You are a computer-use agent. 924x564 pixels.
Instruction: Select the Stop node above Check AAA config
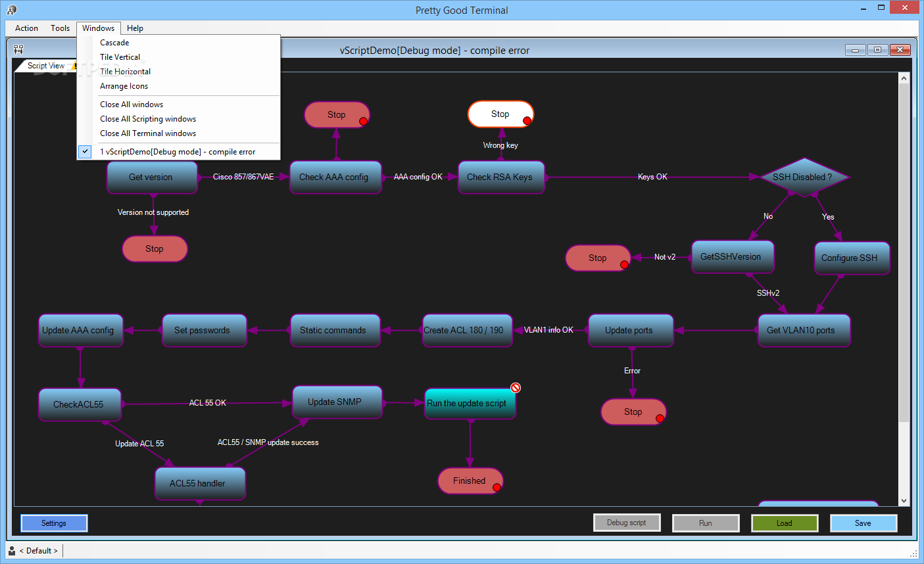[x=337, y=114]
